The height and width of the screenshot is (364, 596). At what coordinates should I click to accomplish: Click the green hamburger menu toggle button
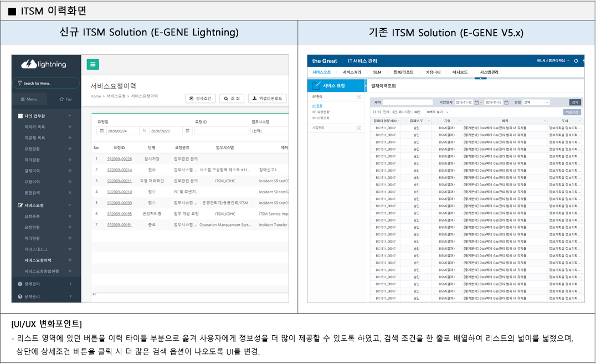point(93,64)
